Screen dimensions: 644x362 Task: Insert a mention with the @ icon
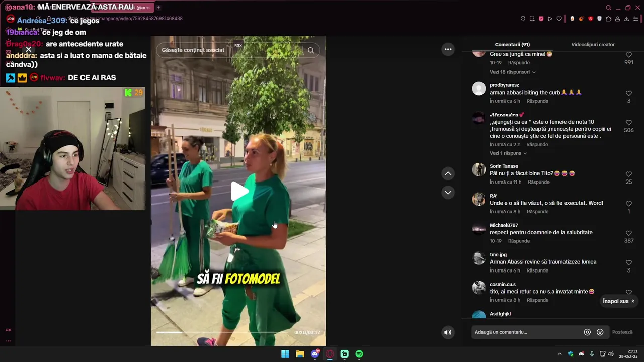pyautogui.click(x=587, y=332)
